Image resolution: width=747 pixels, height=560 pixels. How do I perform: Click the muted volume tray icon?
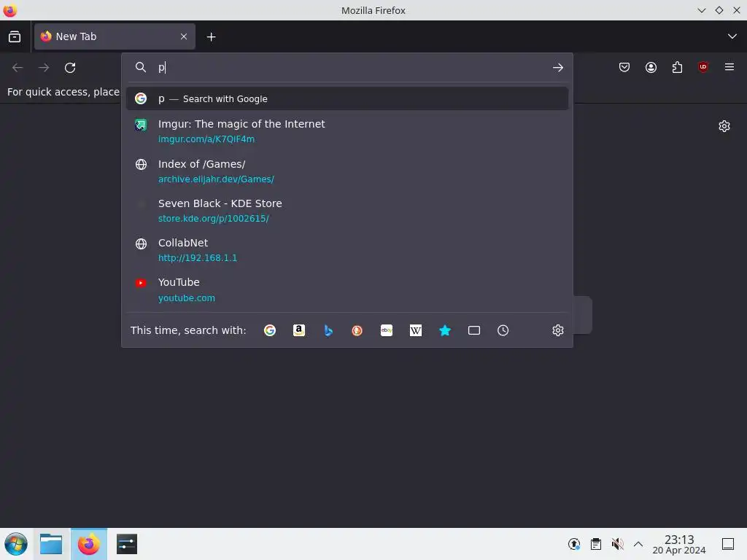click(x=617, y=544)
